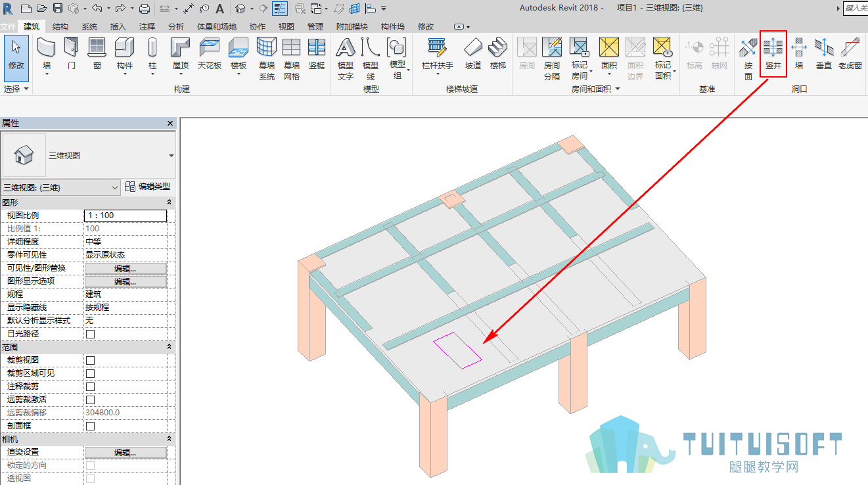Click the 模型文字 model text tool
868x485 pixels.
click(346, 58)
